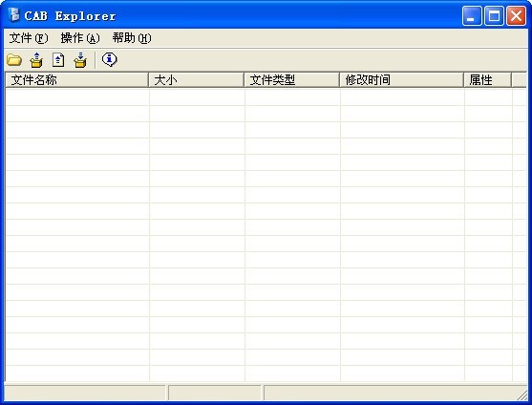Click the box with up arrow extract-all icon
The height and width of the screenshot is (405, 532).
click(x=36, y=60)
